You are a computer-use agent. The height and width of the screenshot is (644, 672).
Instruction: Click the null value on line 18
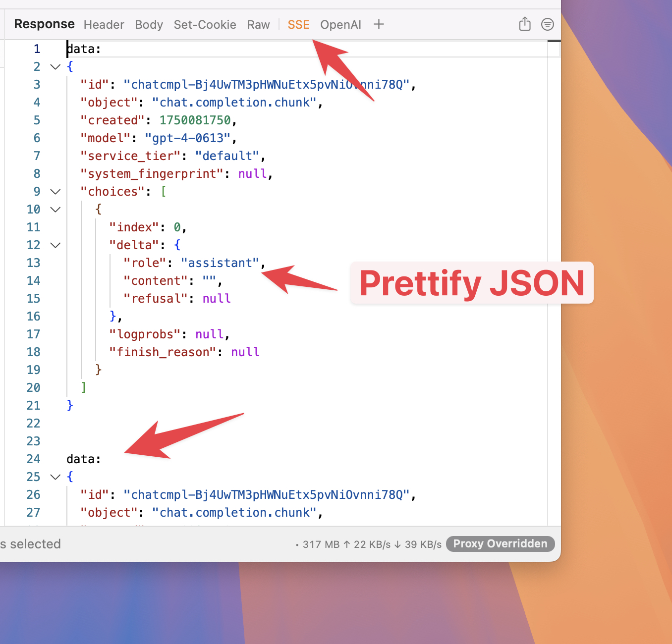click(245, 352)
